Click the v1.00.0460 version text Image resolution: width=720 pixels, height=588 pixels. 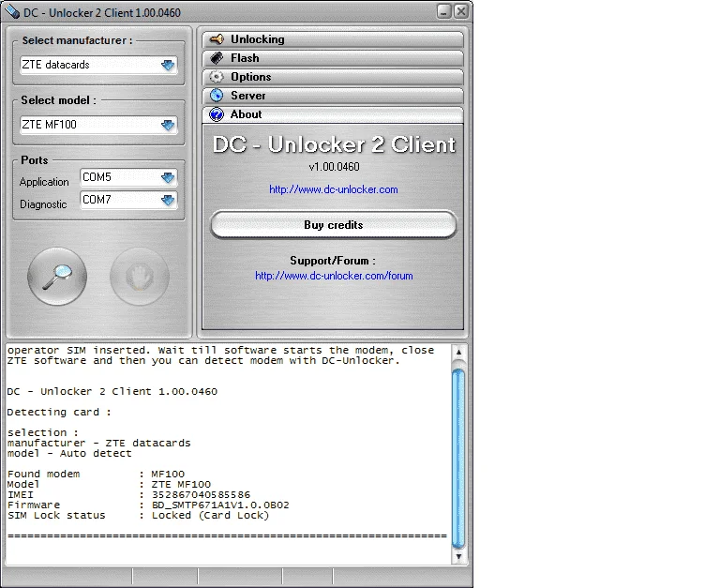pos(334,167)
